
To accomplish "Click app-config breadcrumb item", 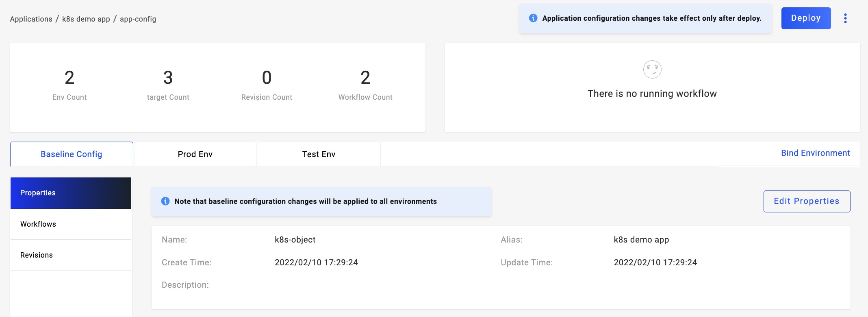I will point(138,19).
